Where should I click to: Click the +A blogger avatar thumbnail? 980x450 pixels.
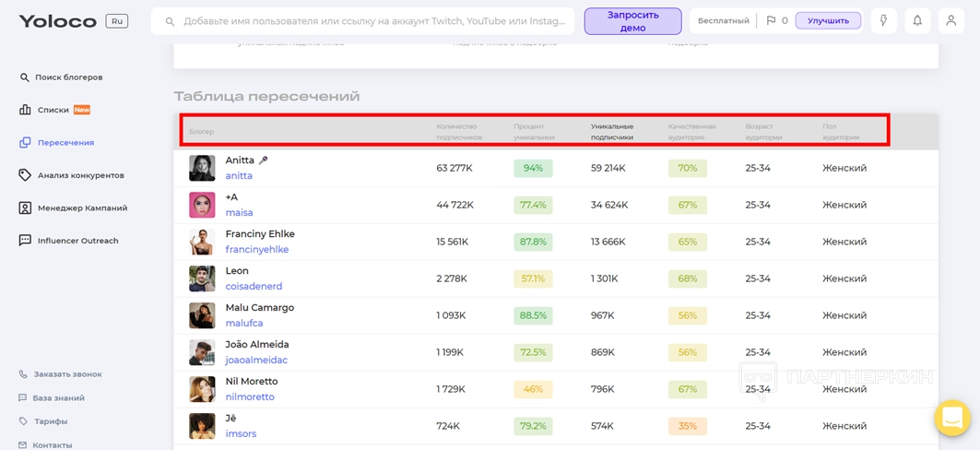(202, 205)
